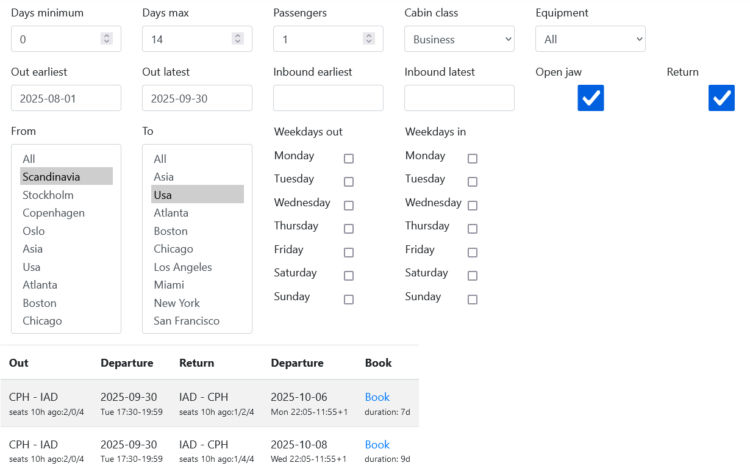
Task: Select Copenhagen in the From list
Action: 53,213
